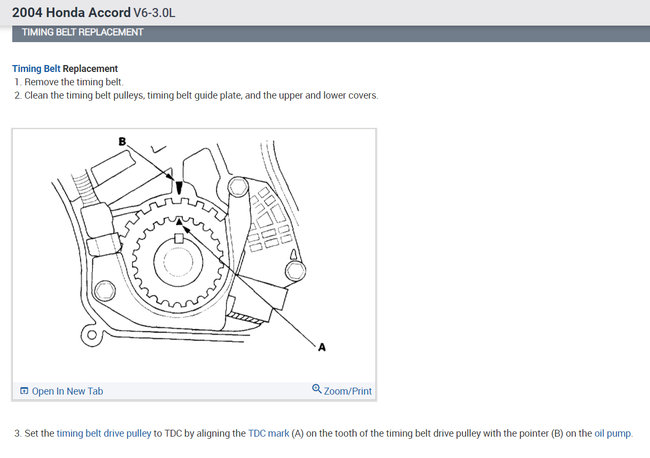Click the Zoom/Print link text
The image size is (650, 458).
(347, 391)
